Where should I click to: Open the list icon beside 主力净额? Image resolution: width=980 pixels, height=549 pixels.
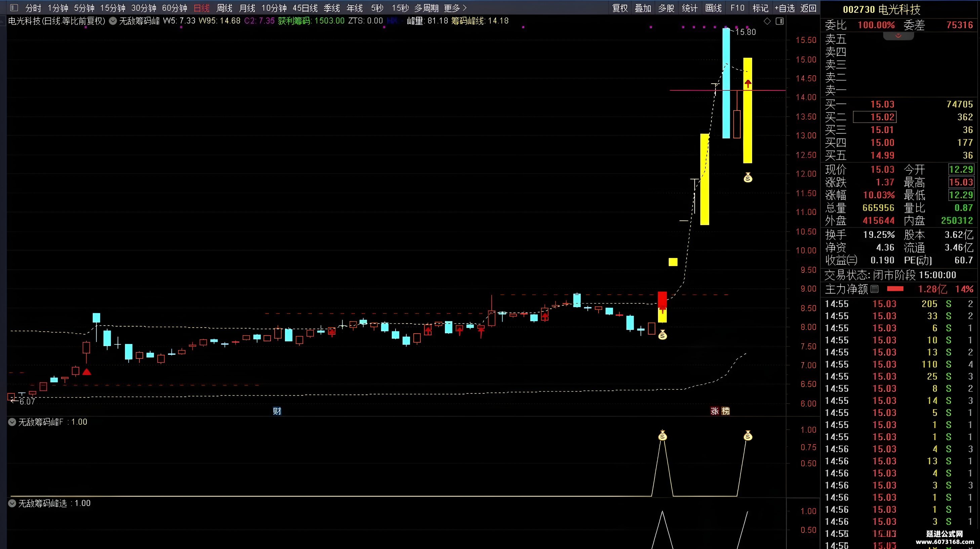(874, 289)
